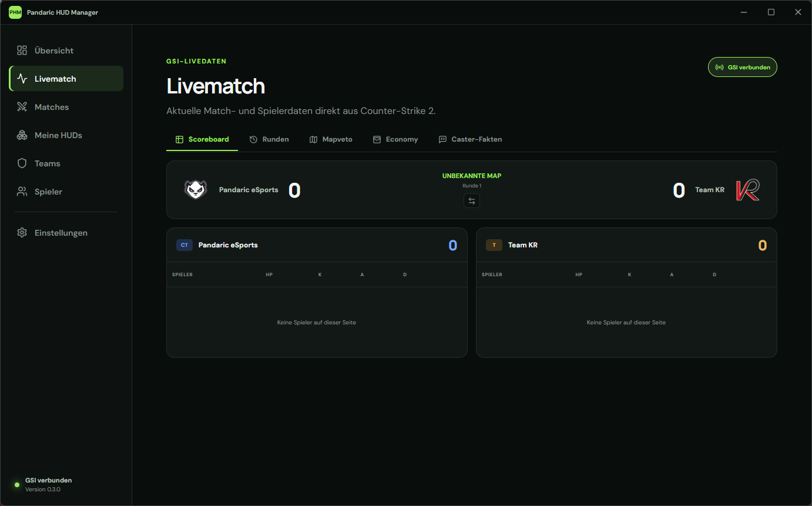This screenshot has width=812, height=506.
Task: Open the Caster-Fakten tab
Action: [x=470, y=139]
